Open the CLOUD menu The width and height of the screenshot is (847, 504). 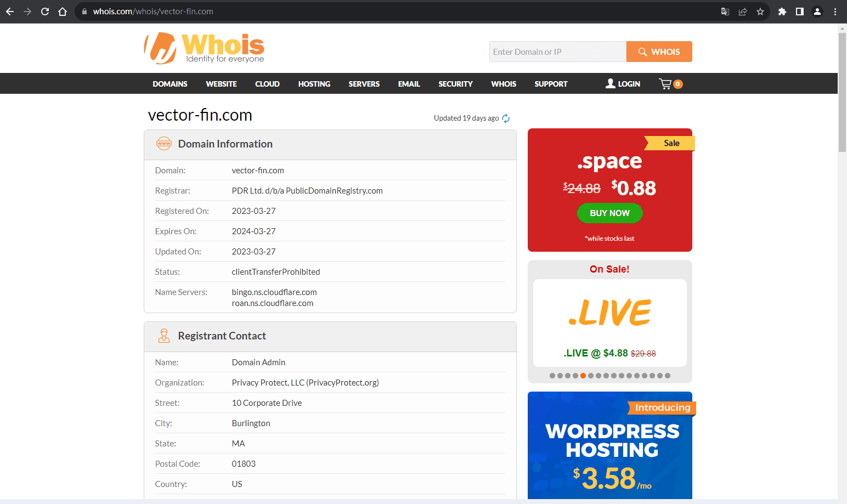click(x=267, y=84)
